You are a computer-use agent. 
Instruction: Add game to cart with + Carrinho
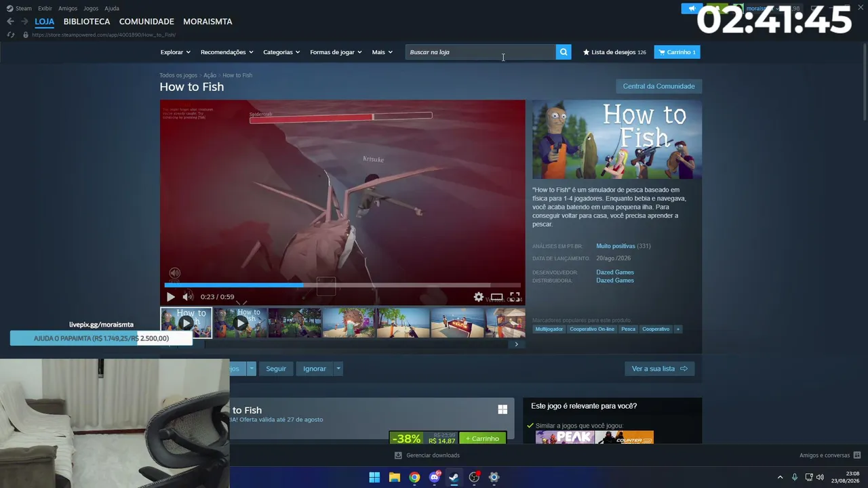482,439
